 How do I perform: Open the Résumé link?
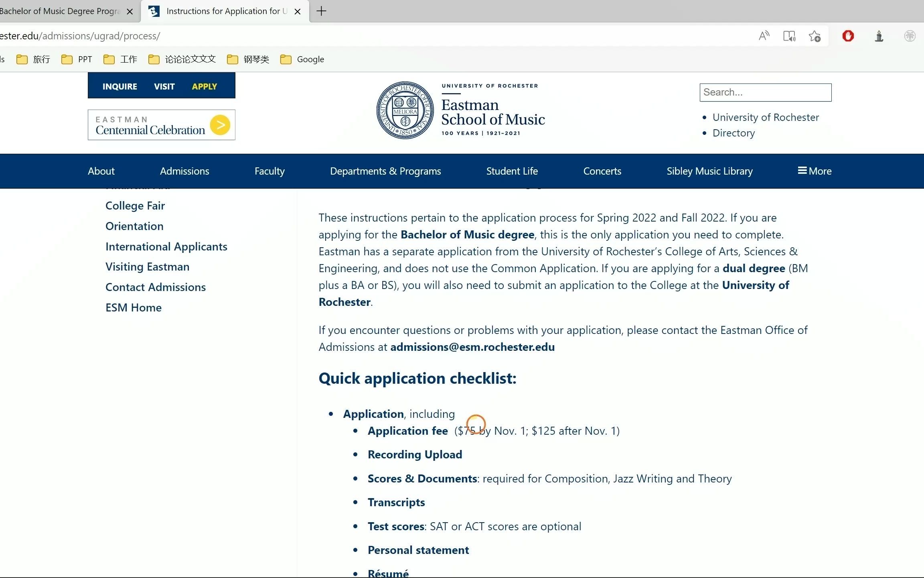(x=388, y=573)
